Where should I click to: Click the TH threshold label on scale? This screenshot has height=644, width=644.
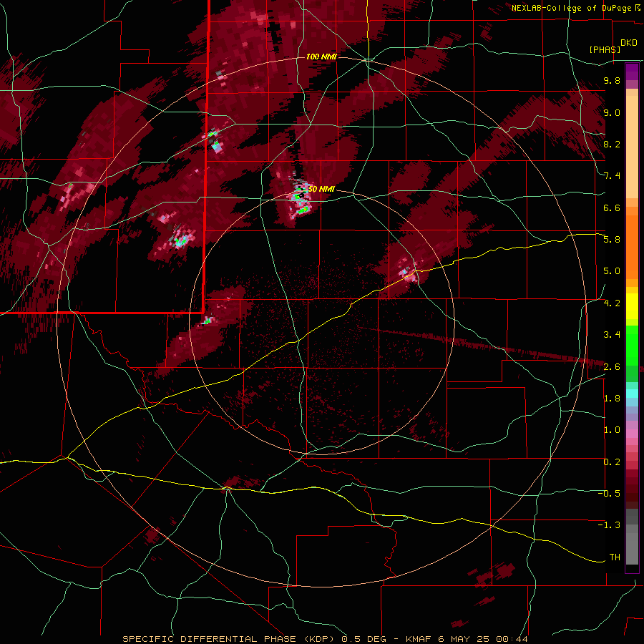pyautogui.click(x=615, y=557)
